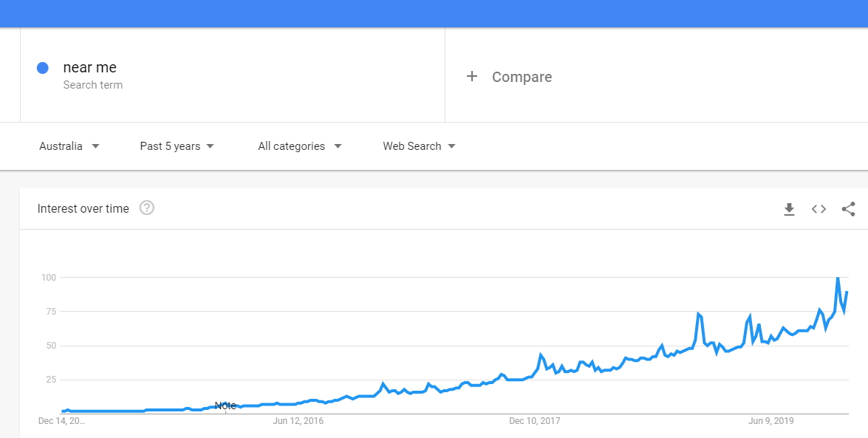
Task: Edit the near me search term
Action: (x=89, y=67)
